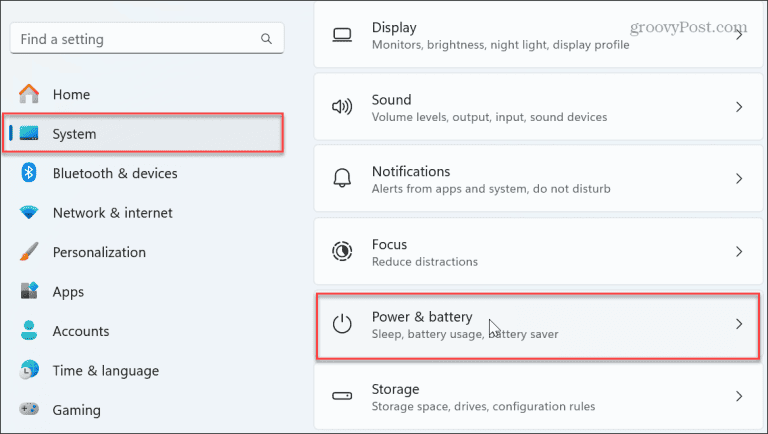This screenshot has width=768, height=434.
Task: Expand the Power & battery chevron
Action: pyautogui.click(x=739, y=324)
